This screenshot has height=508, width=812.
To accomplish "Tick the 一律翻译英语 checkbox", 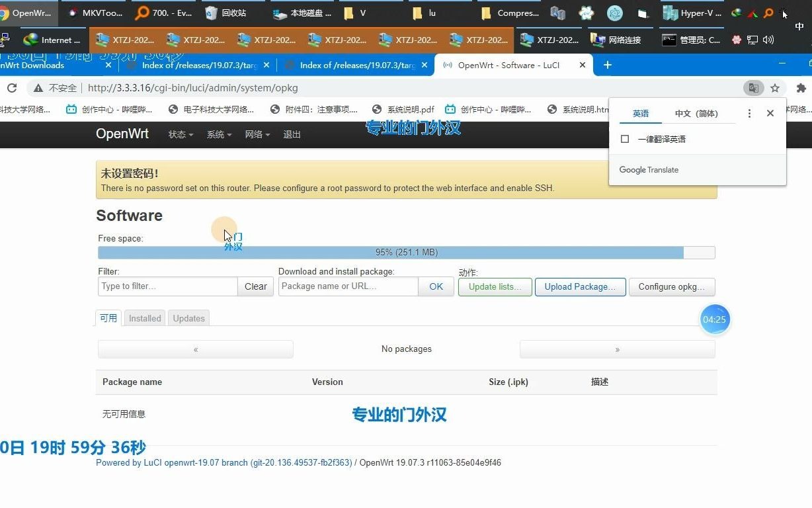I will (x=625, y=139).
